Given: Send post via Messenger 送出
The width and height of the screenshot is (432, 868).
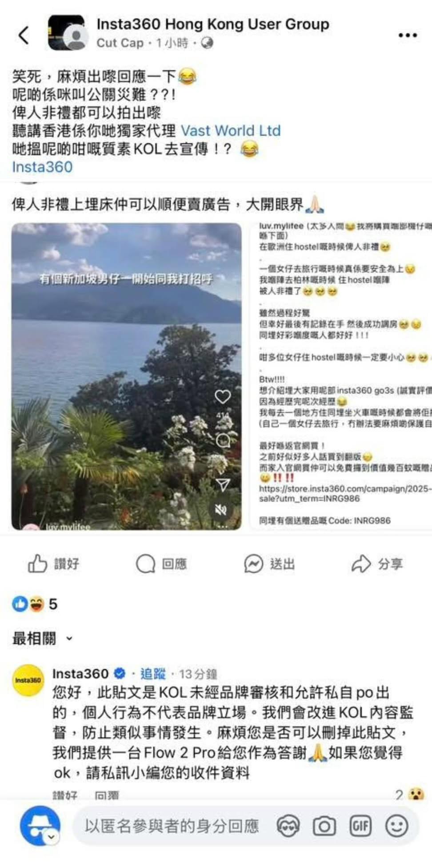Looking at the screenshot, I should (x=269, y=564).
